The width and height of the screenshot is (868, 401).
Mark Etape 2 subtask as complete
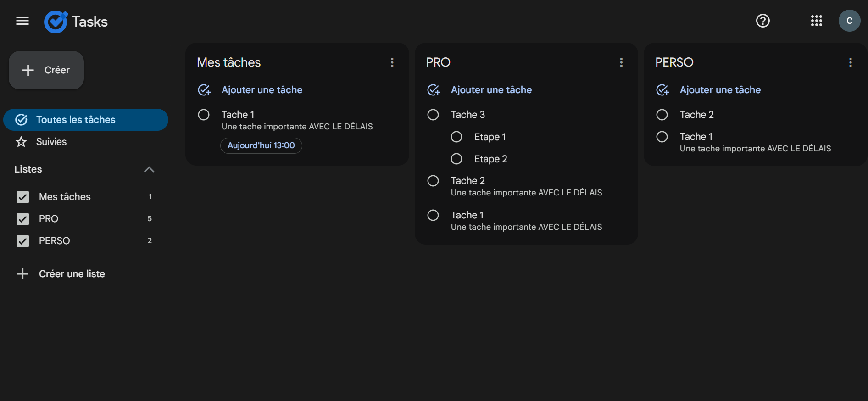click(456, 159)
